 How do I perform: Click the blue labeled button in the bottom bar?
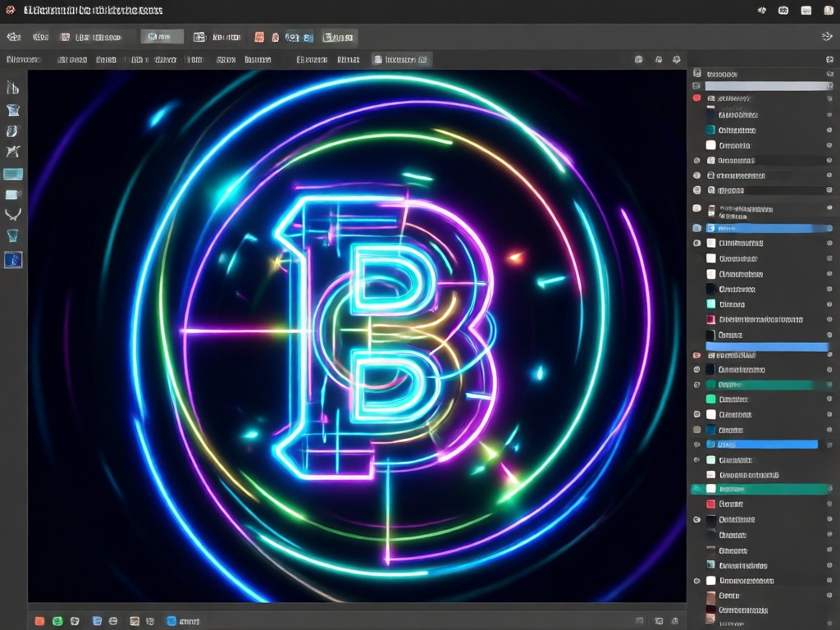pyautogui.click(x=183, y=621)
